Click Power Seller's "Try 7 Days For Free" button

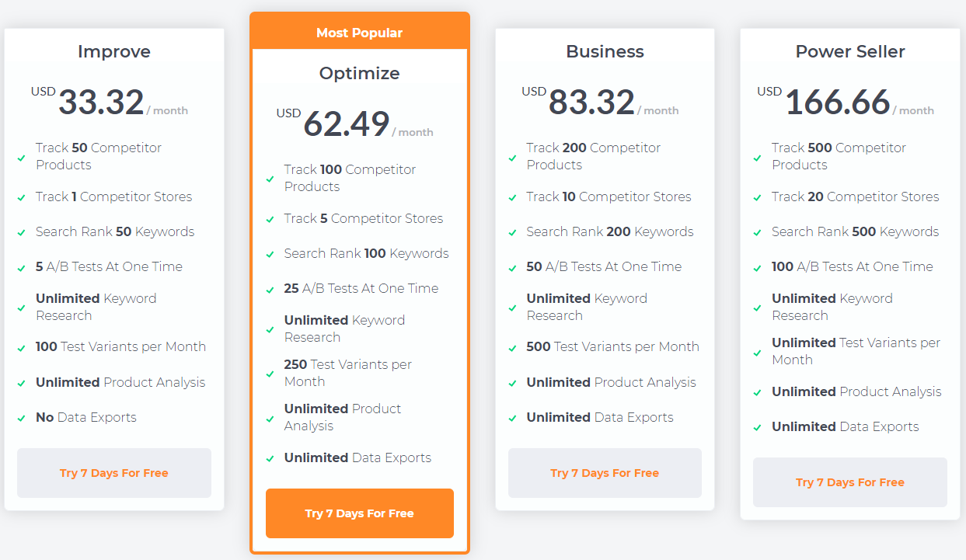pos(849,482)
